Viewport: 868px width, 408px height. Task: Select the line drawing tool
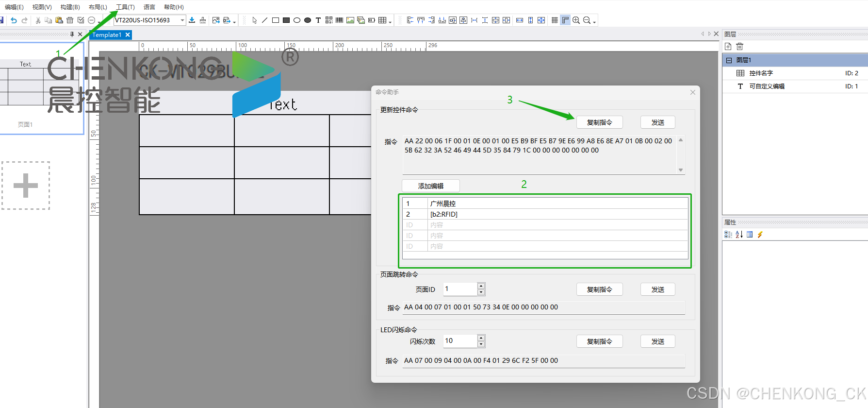264,20
